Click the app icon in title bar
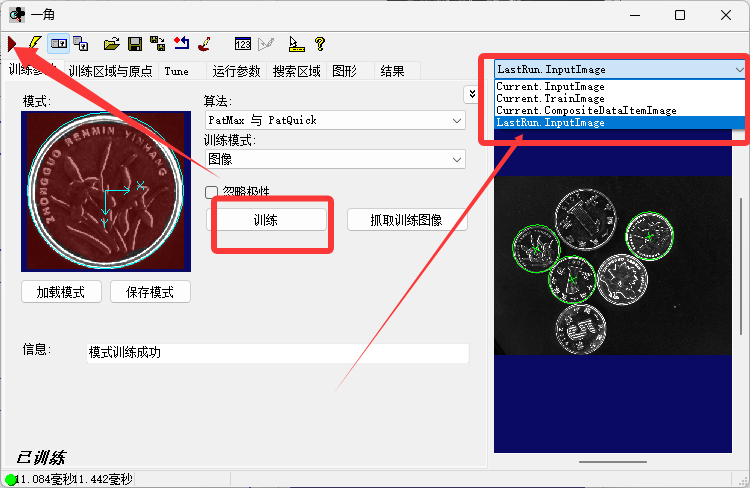Screen dimensions: 750x488 17,15
